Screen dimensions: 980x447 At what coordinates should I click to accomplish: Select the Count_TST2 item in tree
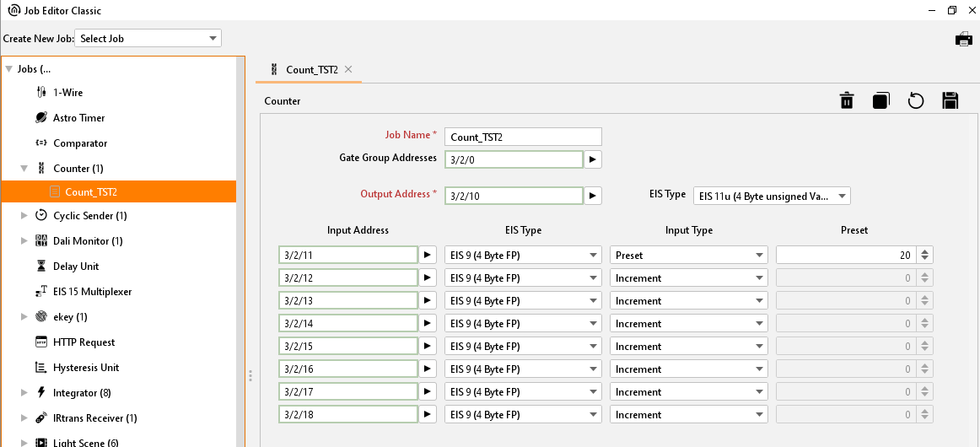(91, 192)
